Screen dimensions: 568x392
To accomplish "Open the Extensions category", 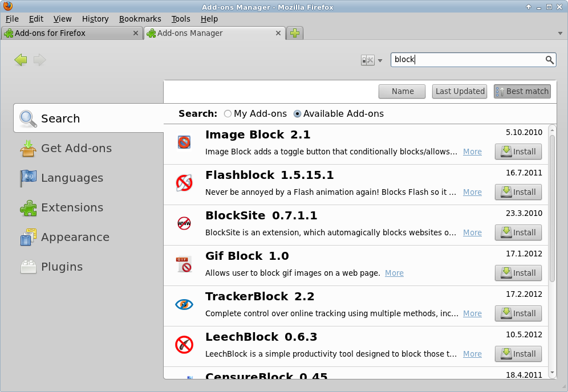I will pyautogui.click(x=89, y=207).
